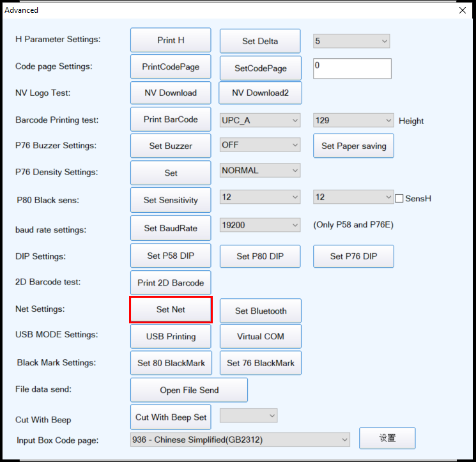Click the Set Net button
The image size is (476, 462).
pos(171,309)
